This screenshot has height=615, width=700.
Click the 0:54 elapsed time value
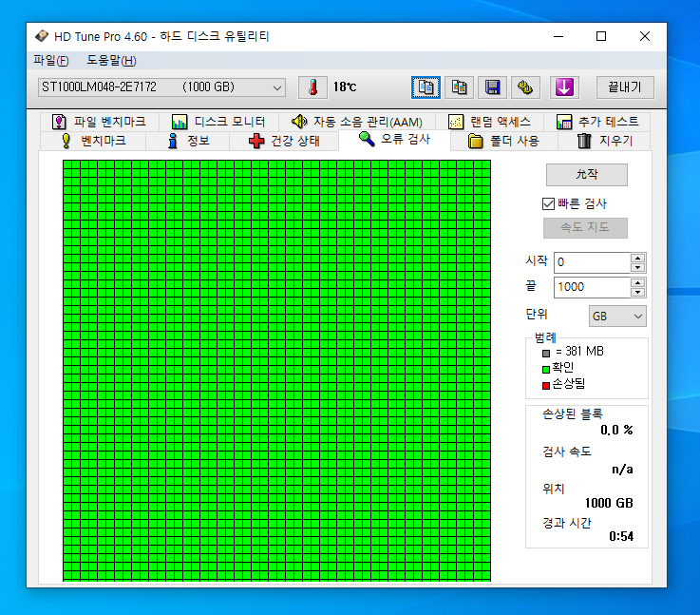[x=621, y=536]
